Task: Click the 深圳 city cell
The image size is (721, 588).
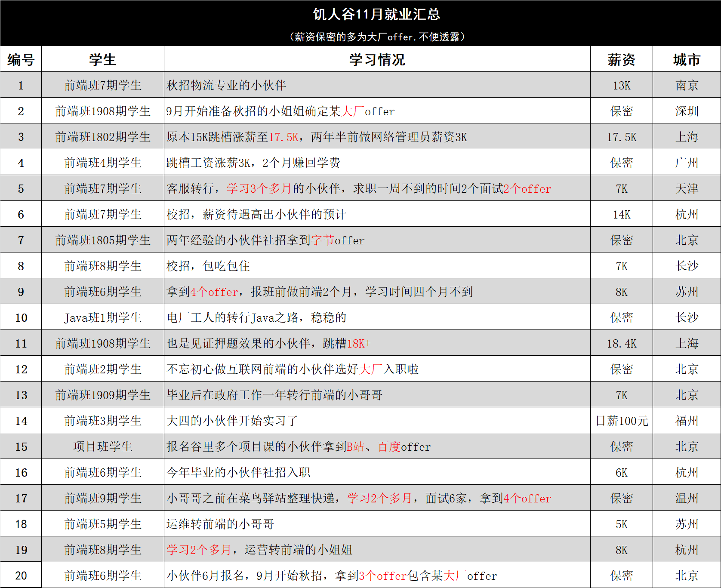Action: 687,111
